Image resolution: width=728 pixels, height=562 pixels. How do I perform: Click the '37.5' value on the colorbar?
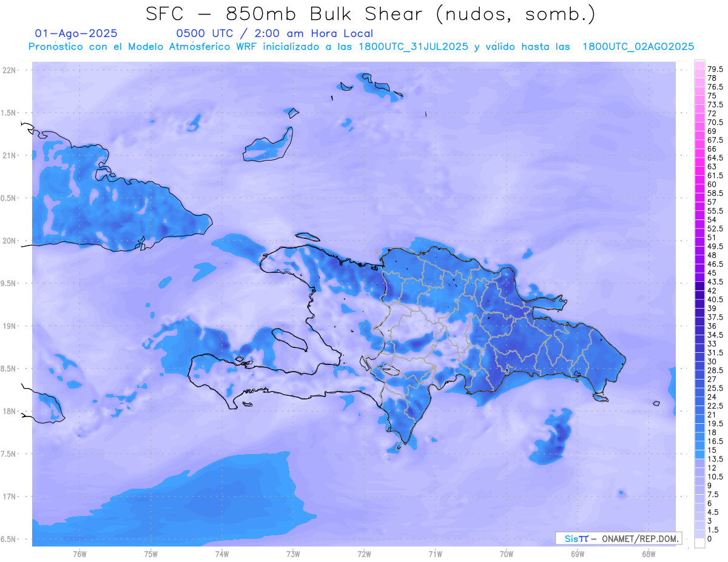(x=715, y=317)
